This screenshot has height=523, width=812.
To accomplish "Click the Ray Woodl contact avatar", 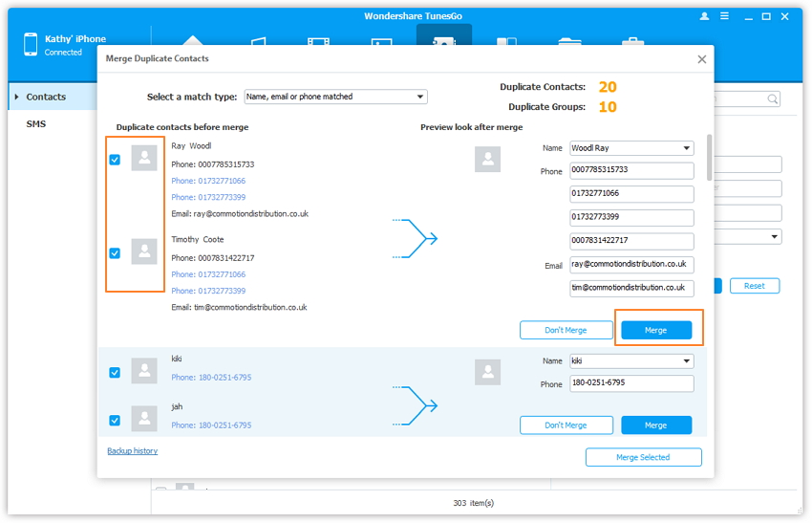I will coord(144,158).
